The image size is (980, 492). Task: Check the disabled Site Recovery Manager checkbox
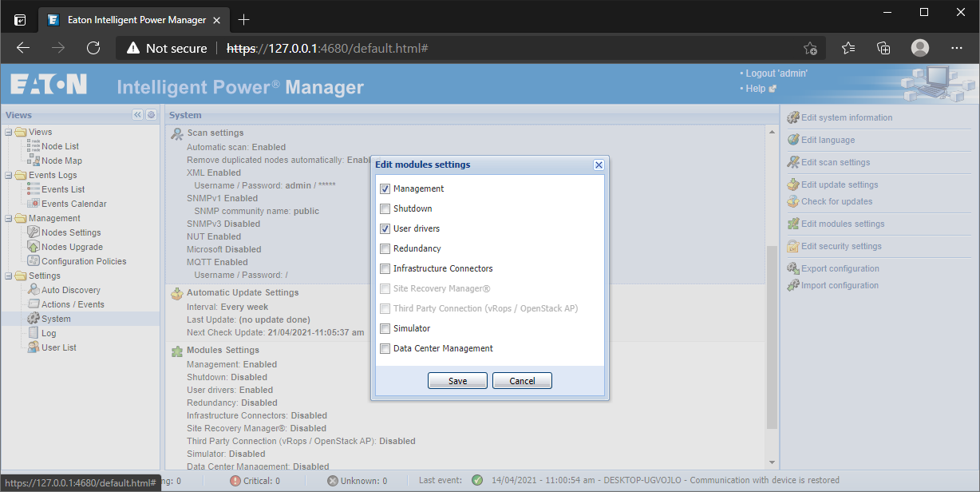click(385, 289)
